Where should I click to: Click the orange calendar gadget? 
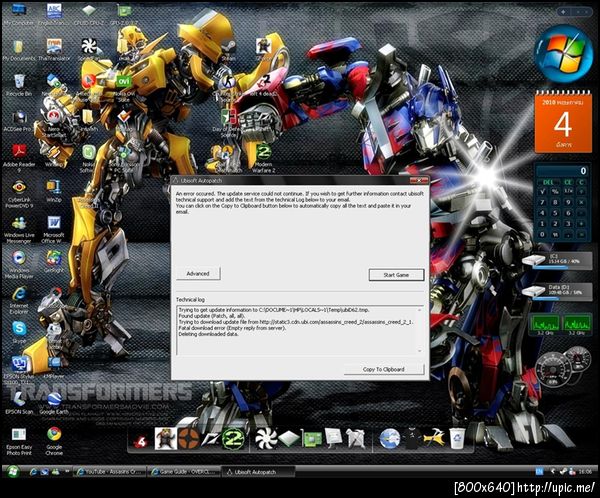(x=563, y=123)
